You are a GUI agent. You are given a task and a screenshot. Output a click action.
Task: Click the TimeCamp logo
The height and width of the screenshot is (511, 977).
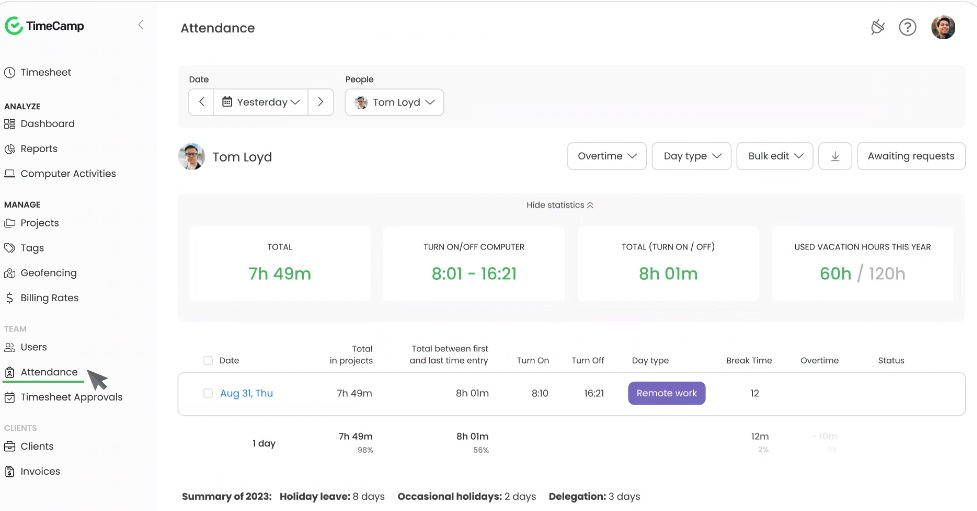tap(45, 26)
